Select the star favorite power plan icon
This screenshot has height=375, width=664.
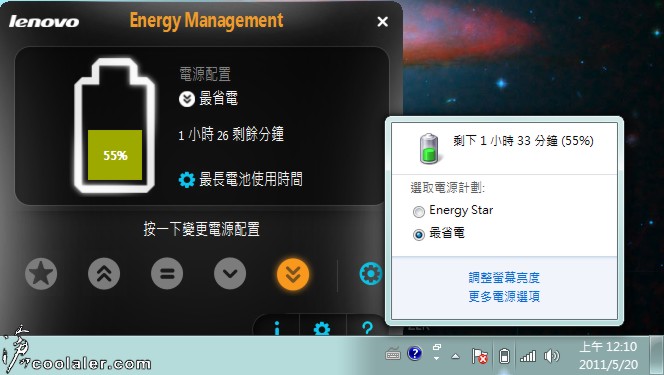tap(41, 274)
